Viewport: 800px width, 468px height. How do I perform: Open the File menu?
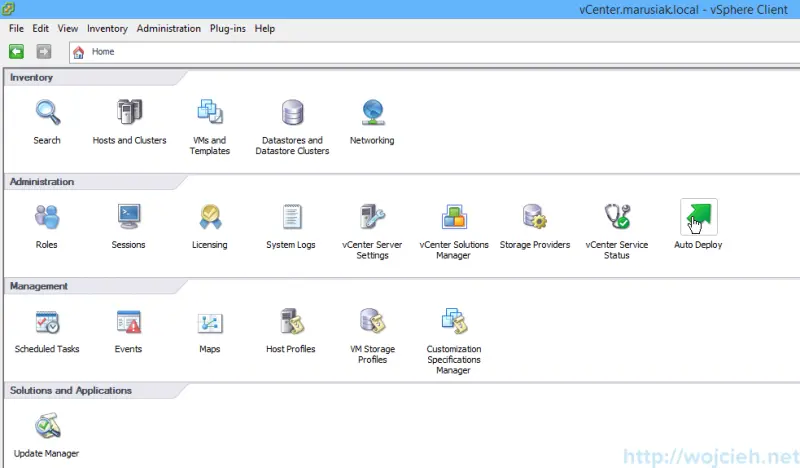point(16,29)
